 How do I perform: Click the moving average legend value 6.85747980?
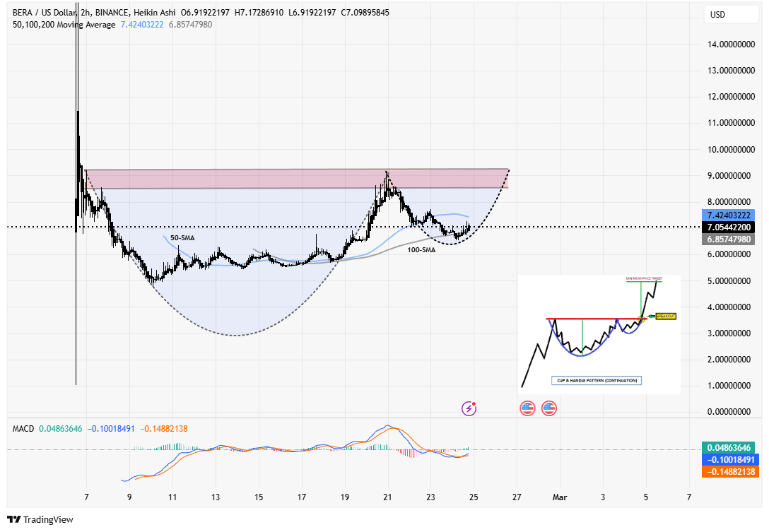point(190,25)
